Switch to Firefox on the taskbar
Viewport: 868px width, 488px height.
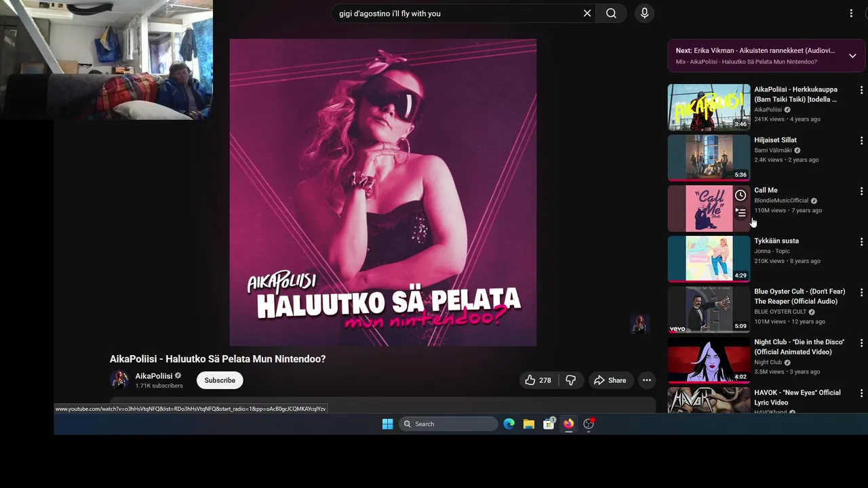tap(568, 424)
